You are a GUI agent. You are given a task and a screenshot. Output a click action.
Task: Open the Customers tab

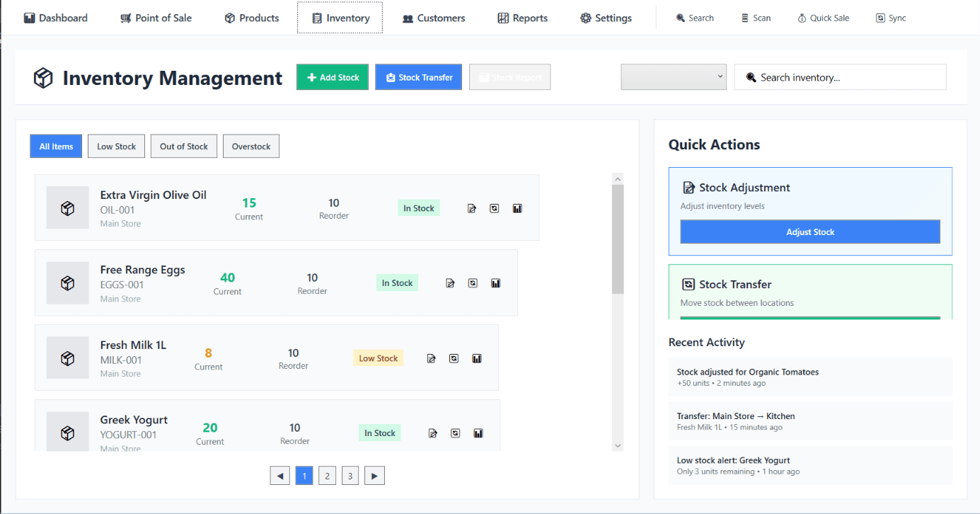[x=434, y=18]
